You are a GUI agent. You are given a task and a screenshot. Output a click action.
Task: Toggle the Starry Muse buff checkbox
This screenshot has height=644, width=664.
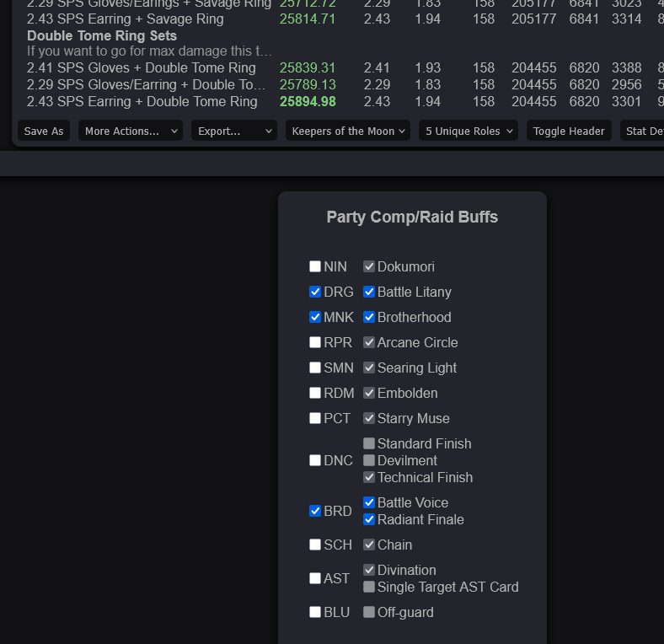pos(369,418)
